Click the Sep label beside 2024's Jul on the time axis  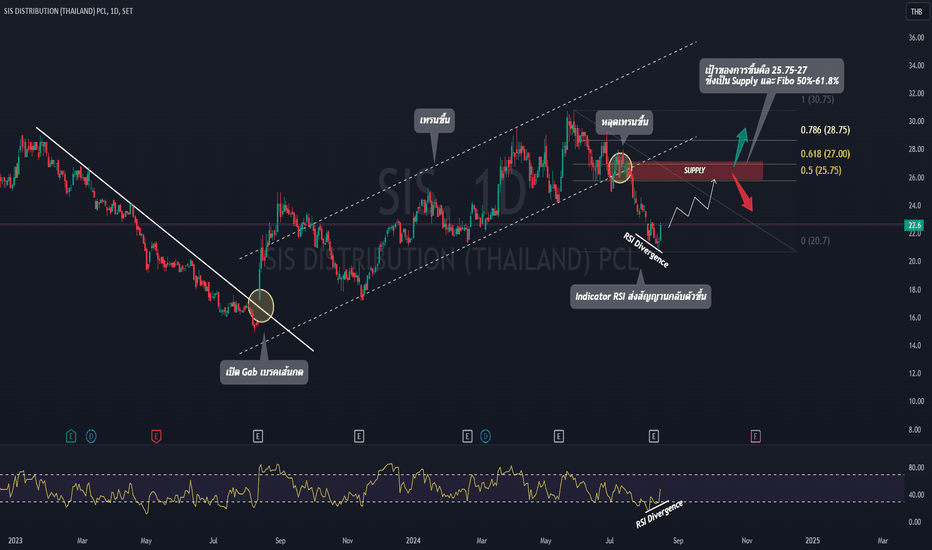point(678,540)
